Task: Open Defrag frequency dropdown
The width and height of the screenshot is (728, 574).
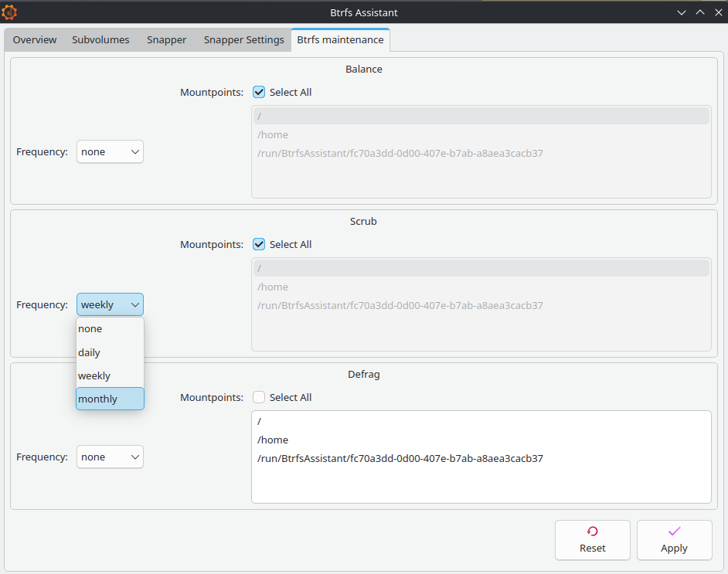Action: [110, 457]
